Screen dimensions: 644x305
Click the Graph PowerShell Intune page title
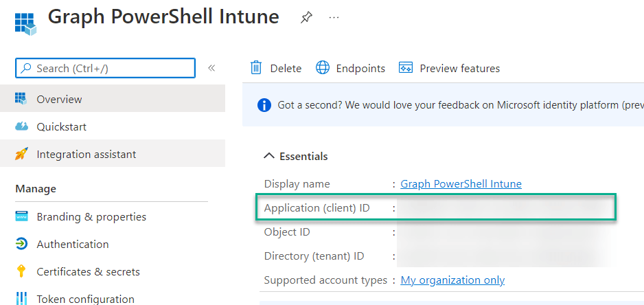point(163,17)
